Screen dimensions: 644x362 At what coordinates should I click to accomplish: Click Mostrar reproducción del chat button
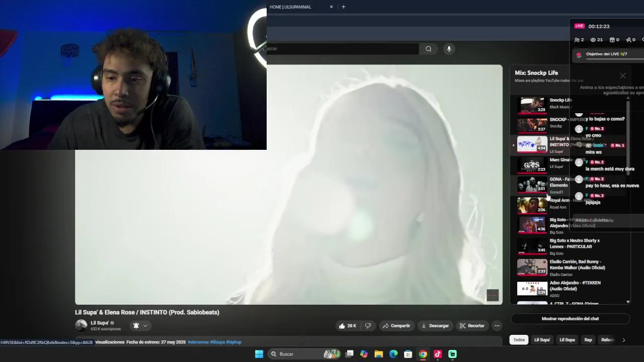(x=570, y=319)
